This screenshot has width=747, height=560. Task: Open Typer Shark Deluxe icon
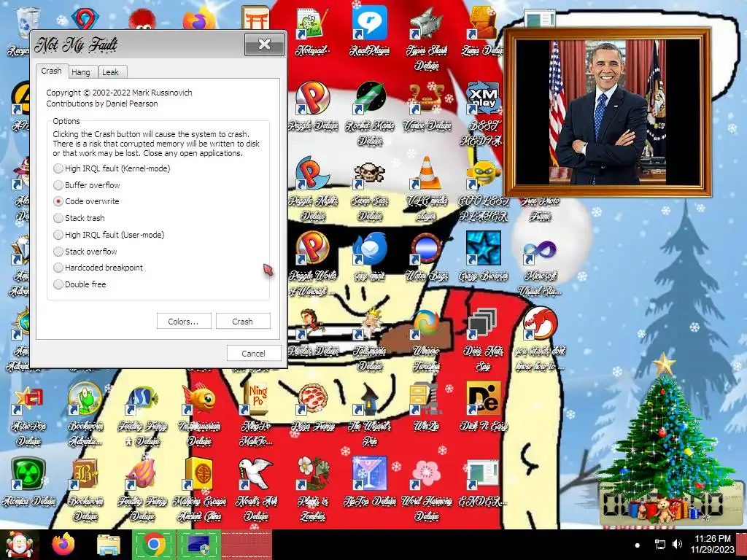[x=427, y=39]
